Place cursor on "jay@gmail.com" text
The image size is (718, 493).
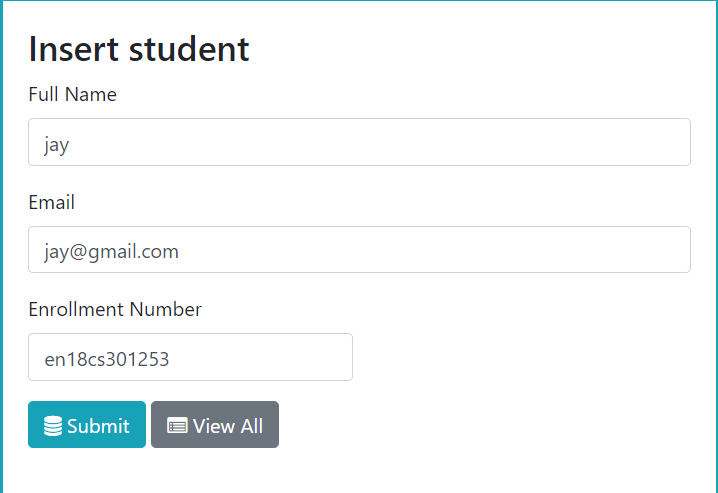coord(111,252)
